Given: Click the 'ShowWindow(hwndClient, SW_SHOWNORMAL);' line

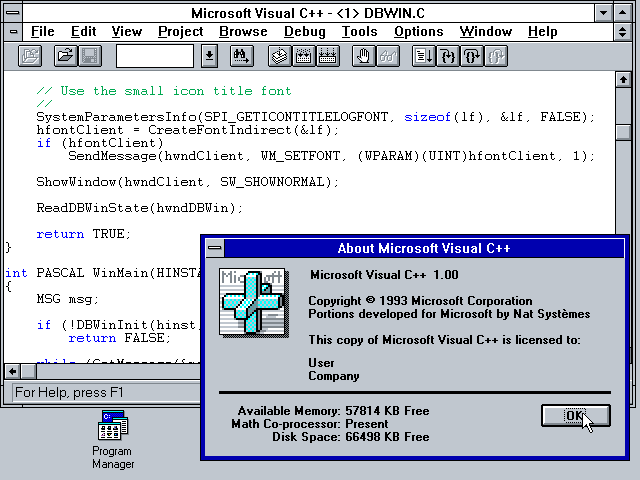Looking at the screenshot, I should point(187,182).
